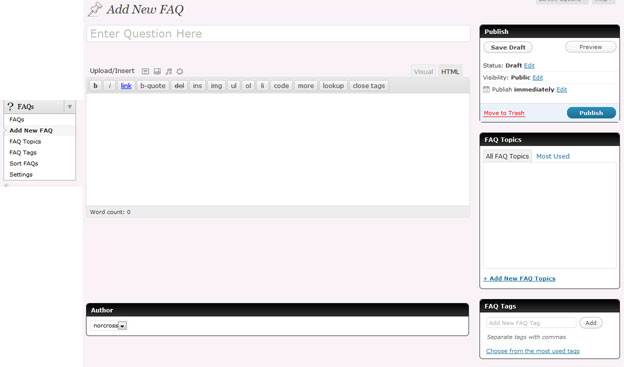Click the question mark FAQs menu icon
Viewport: 624px width, 367px height.
tap(10, 106)
